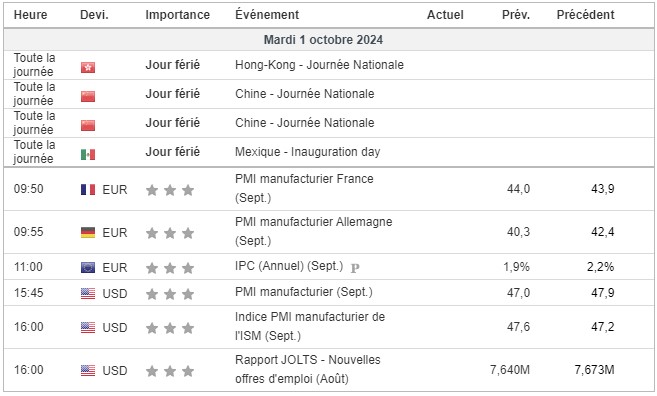The width and height of the screenshot is (657, 396).
Task: Open Hong-Kong - Journée Nationale holiday entry
Action: 319,65
